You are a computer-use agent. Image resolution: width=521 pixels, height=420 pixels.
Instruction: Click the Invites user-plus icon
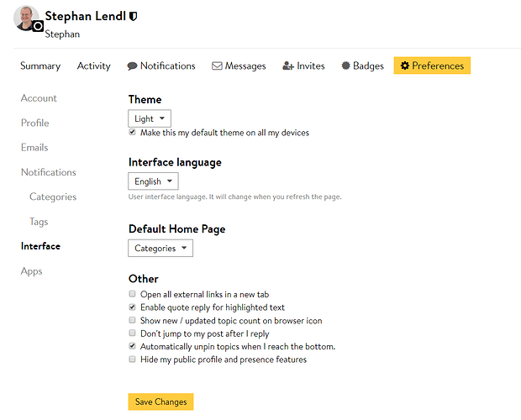coord(288,66)
